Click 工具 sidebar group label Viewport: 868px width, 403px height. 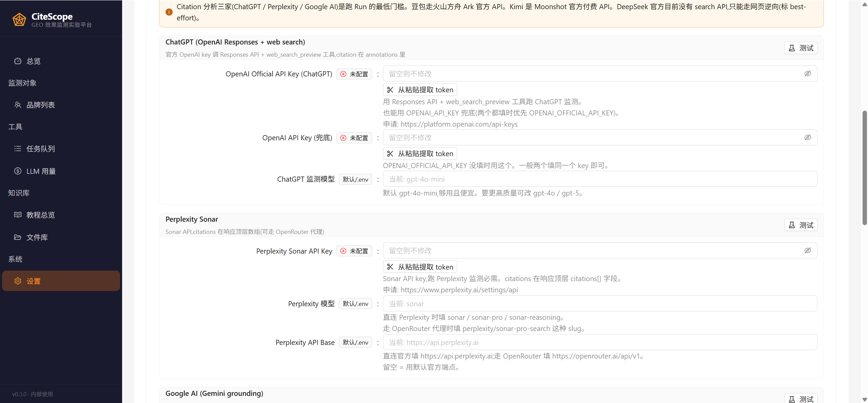point(15,127)
